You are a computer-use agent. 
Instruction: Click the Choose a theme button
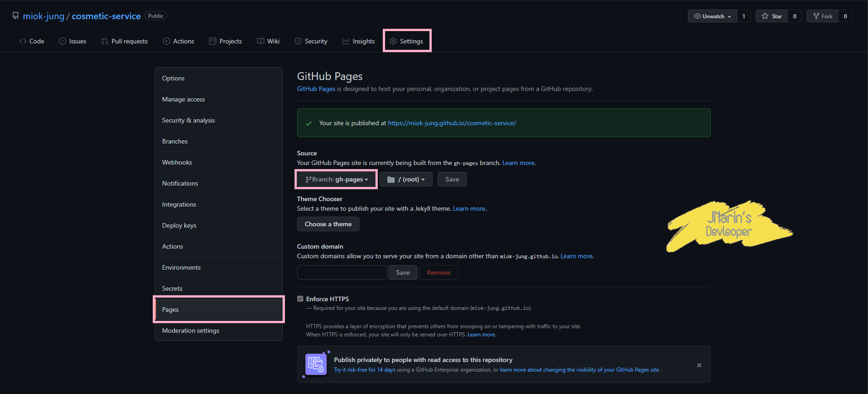[328, 224]
